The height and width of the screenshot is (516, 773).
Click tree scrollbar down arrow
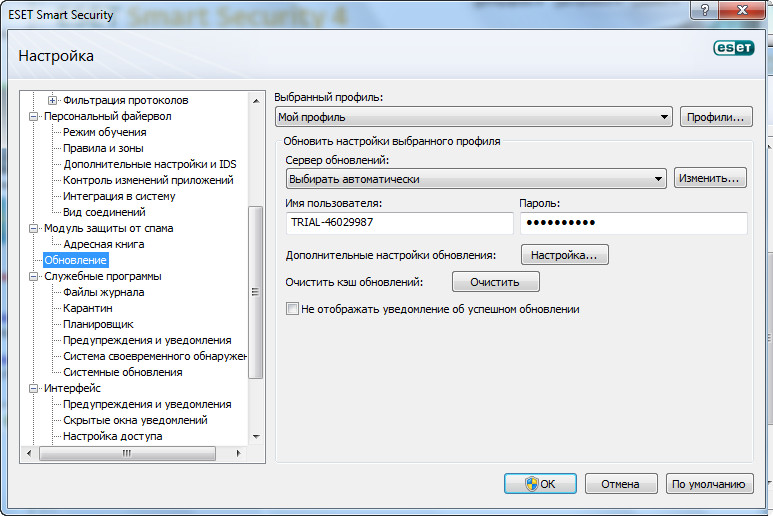(256, 436)
